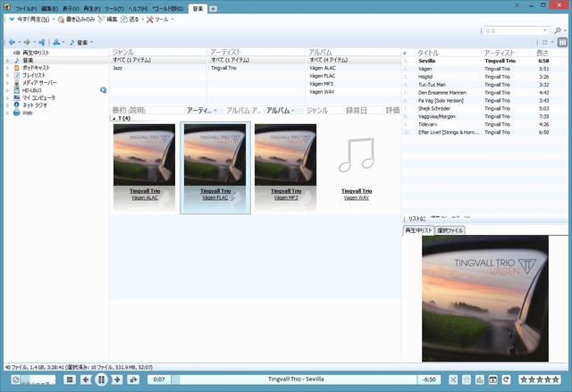
Task: Toggle the shuffle button in player bar
Action: pos(453,379)
